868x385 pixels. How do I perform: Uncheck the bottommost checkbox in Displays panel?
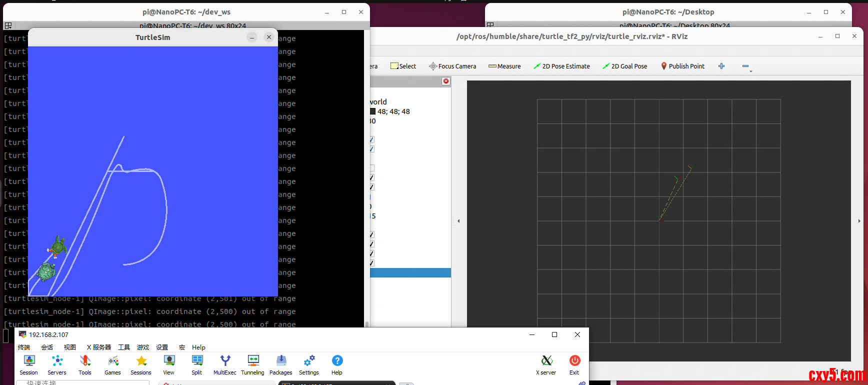[x=372, y=263]
